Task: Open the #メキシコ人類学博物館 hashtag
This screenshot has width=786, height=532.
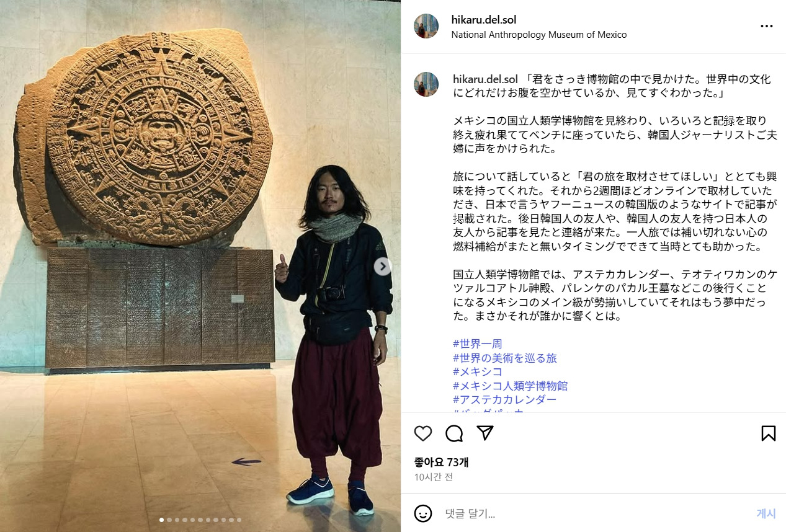Action: click(510, 386)
